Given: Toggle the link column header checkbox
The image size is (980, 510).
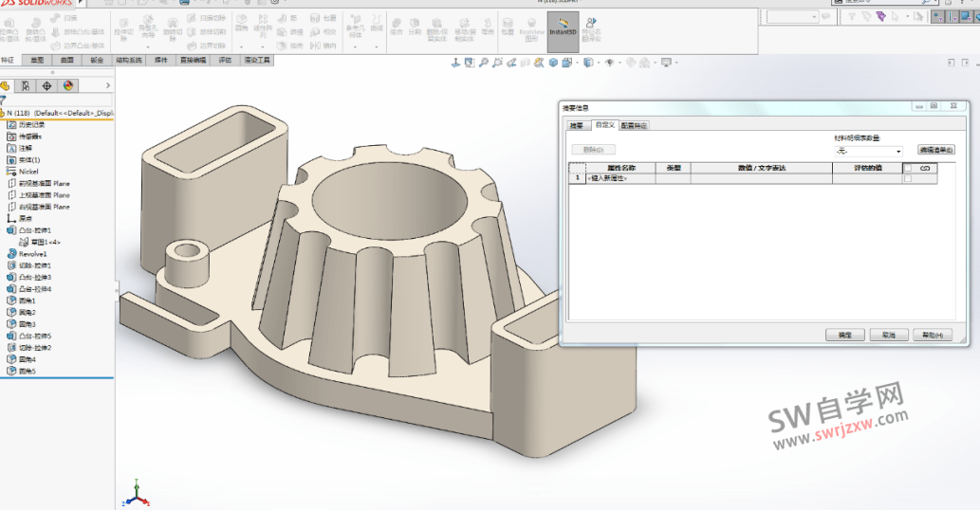Looking at the screenshot, I should pos(907,168).
